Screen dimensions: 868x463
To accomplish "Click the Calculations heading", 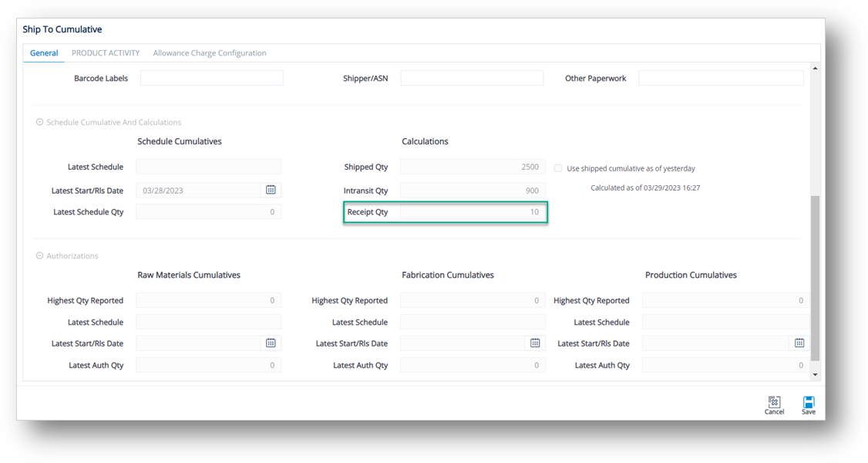I will [x=425, y=141].
